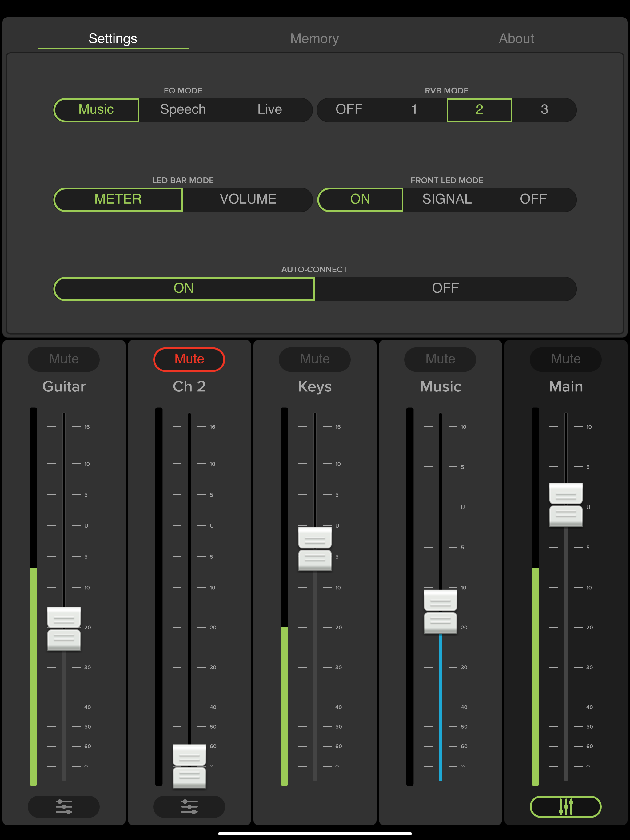
Task: Switch to the Settings tab
Action: pyautogui.click(x=113, y=38)
